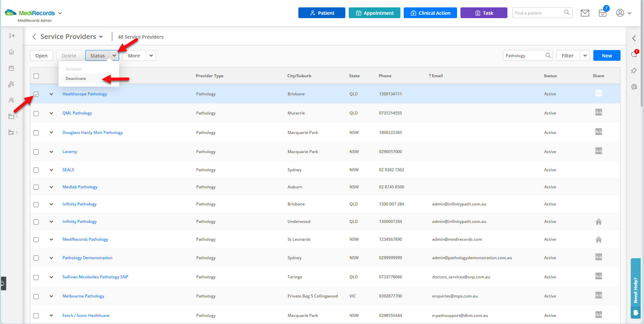Check the QML Pathology checkbox
The image size is (644, 324).
(36, 113)
